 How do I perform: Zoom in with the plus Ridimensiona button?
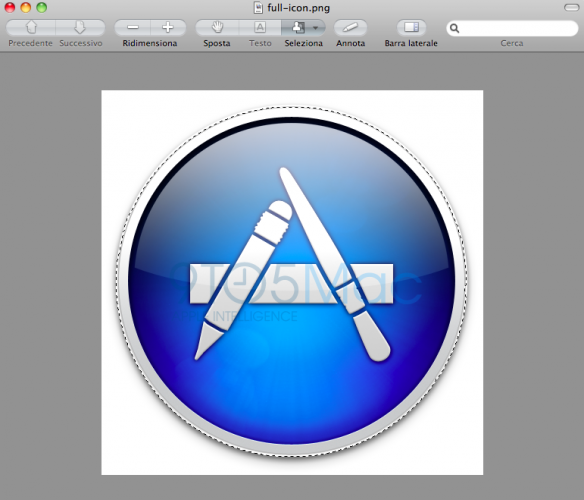click(x=168, y=28)
